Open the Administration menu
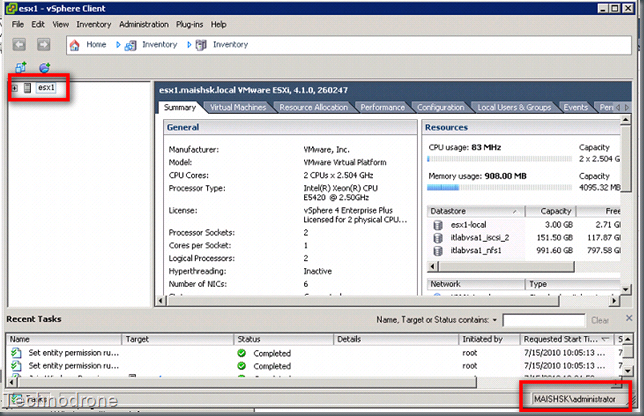The width and height of the screenshot is (644, 416). pyautogui.click(x=144, y=25)
